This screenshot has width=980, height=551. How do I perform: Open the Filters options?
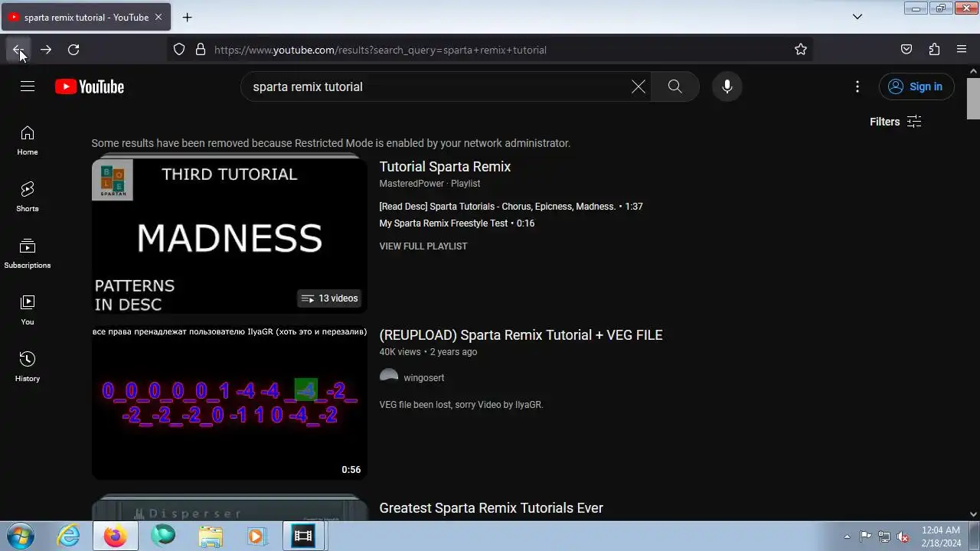[x=895, y=122]
